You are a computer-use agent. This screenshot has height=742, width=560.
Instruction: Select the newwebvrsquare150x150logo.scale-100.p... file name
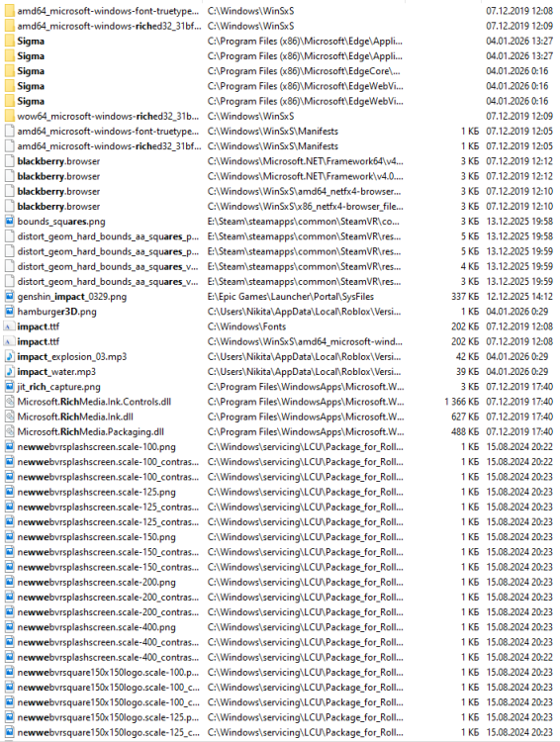coord(108,673)
